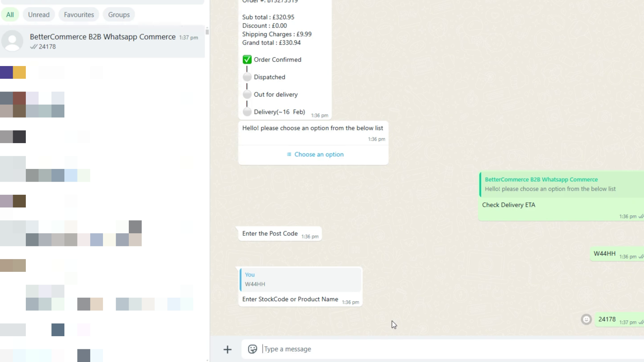Switch to the Groups filter tab

click(x=119, y=15)
